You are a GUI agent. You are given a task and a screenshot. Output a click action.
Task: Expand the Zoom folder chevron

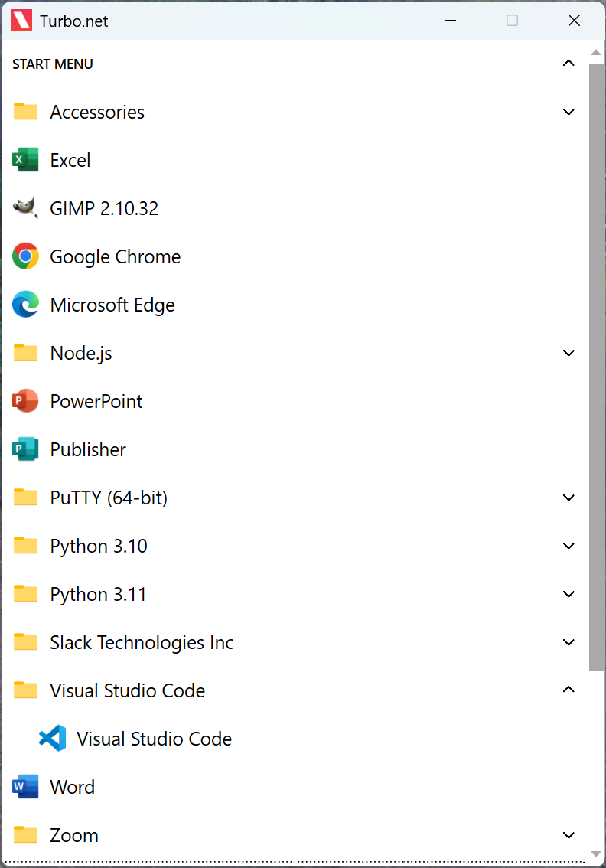pos(569,835)
